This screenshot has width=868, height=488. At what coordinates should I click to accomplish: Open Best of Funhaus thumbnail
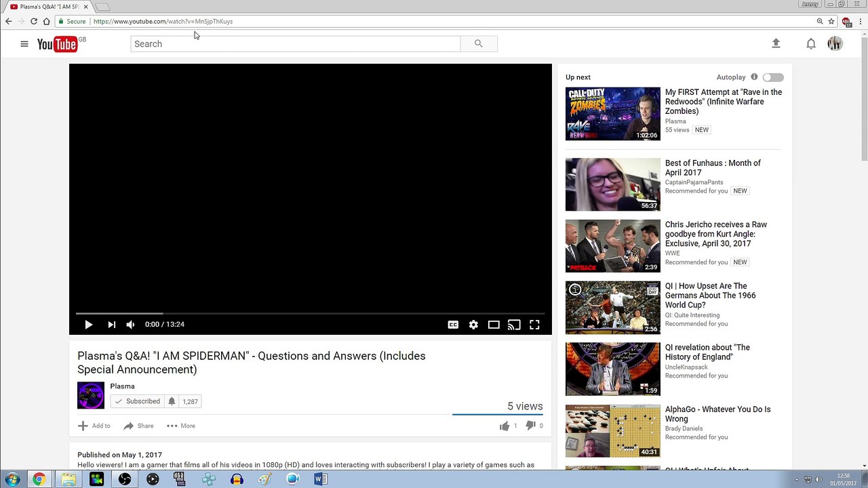(x=612, y=184)
